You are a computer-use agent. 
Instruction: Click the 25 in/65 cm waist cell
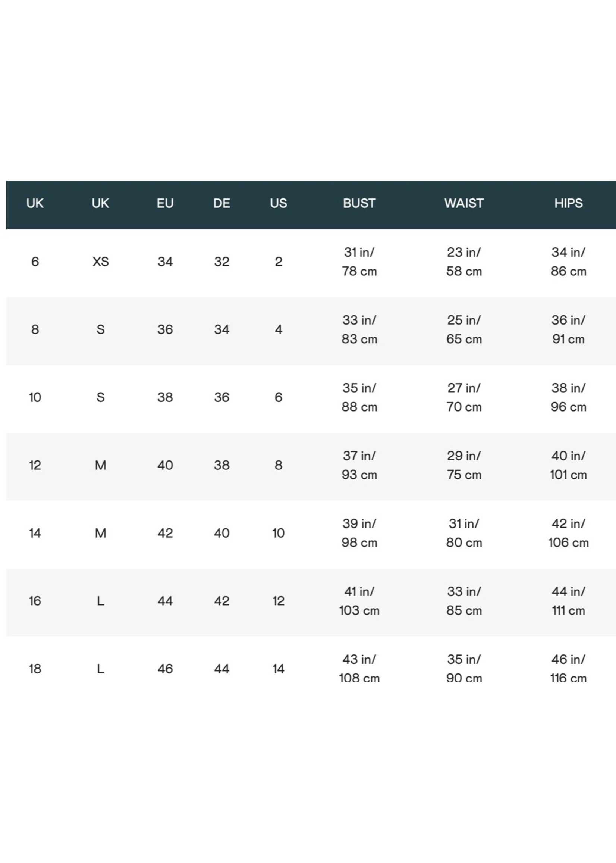pos(464,329)
